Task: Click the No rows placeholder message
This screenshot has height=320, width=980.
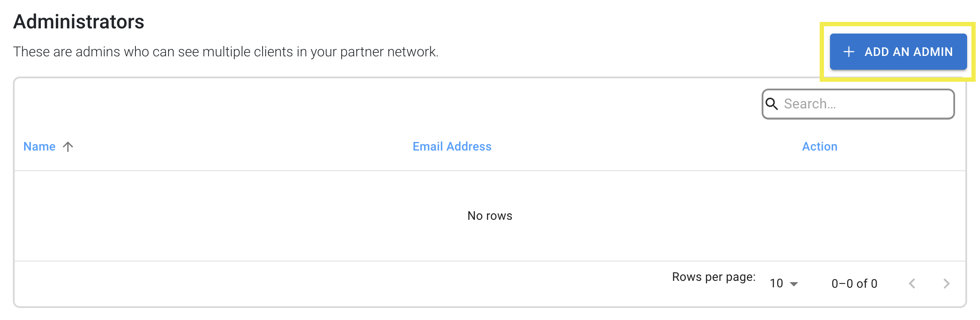Action: tap(490, 216)
